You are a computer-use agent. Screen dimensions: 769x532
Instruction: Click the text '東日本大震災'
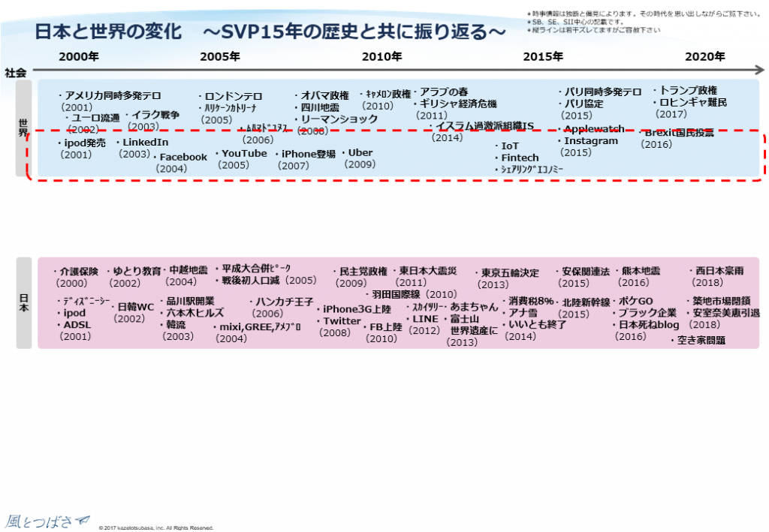[427, 270]
